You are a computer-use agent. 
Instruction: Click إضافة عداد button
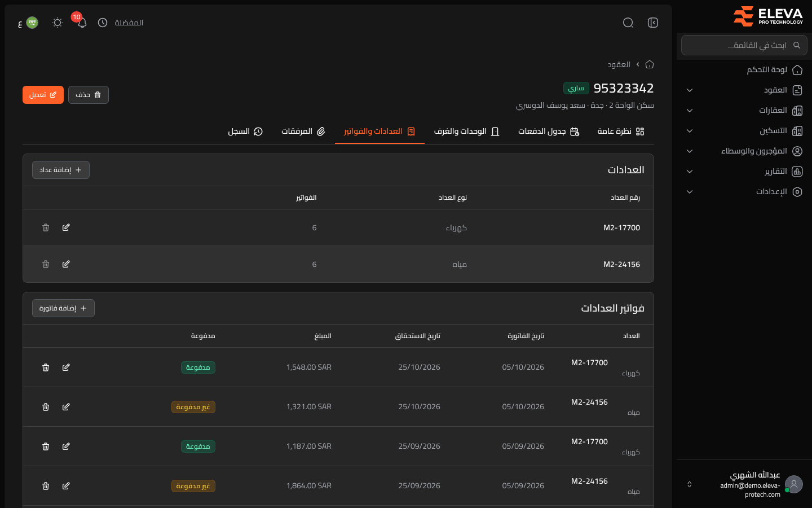coord(61,170)
